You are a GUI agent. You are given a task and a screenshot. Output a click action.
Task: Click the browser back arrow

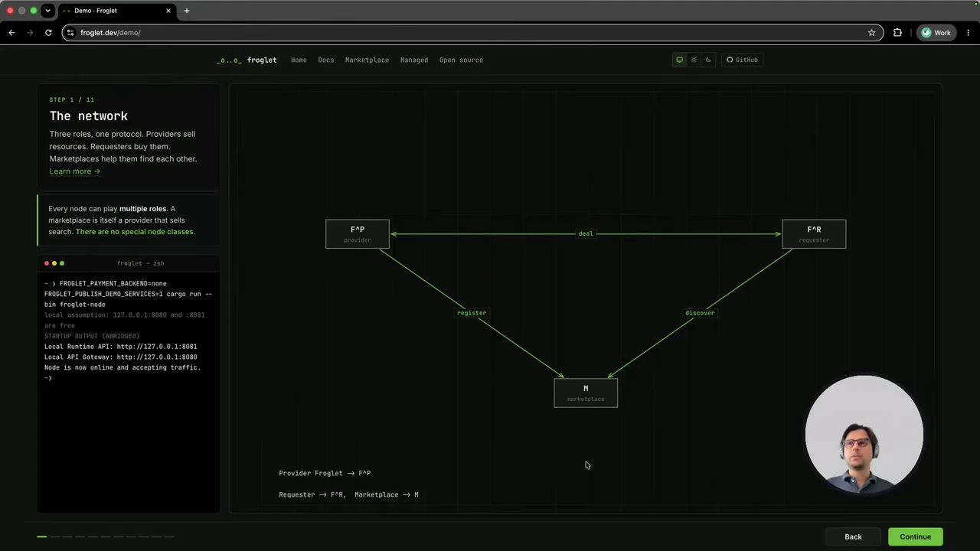tap(11, 33)
